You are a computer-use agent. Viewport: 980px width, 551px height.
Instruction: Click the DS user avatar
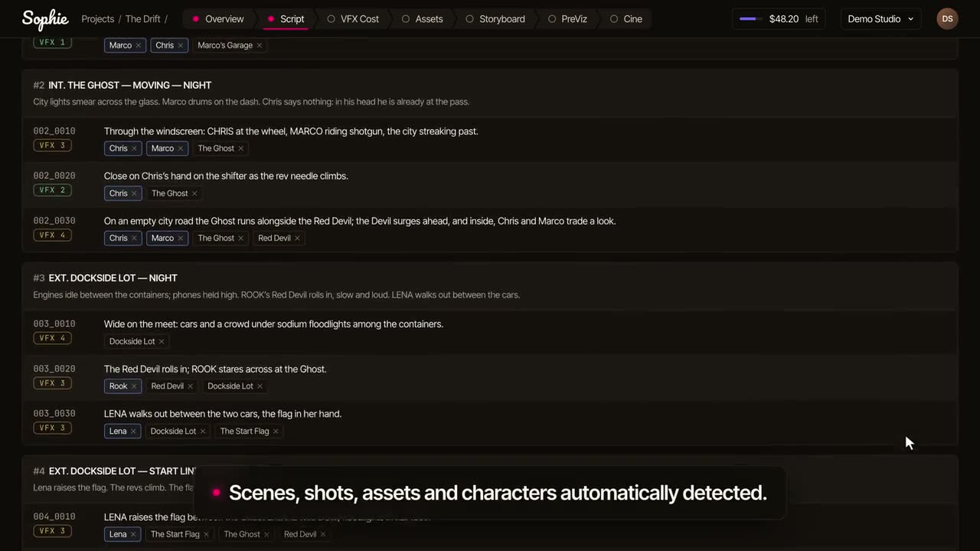pyautogui.click(x=947, y=19)
